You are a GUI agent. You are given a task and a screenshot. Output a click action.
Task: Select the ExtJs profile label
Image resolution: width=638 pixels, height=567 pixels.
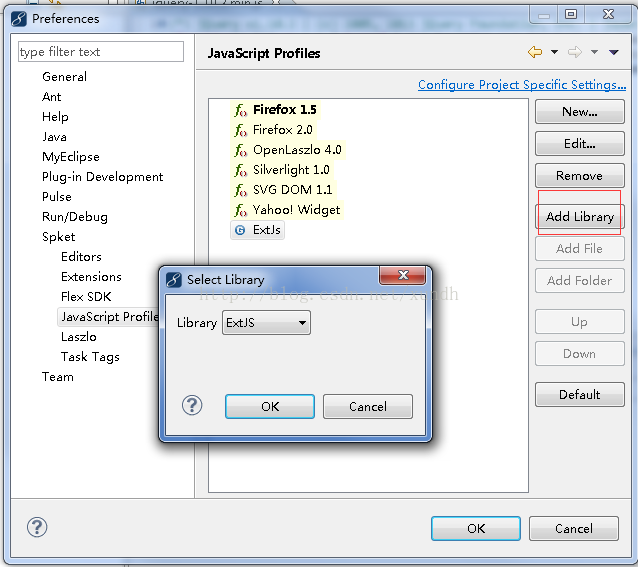click(267, 230)
